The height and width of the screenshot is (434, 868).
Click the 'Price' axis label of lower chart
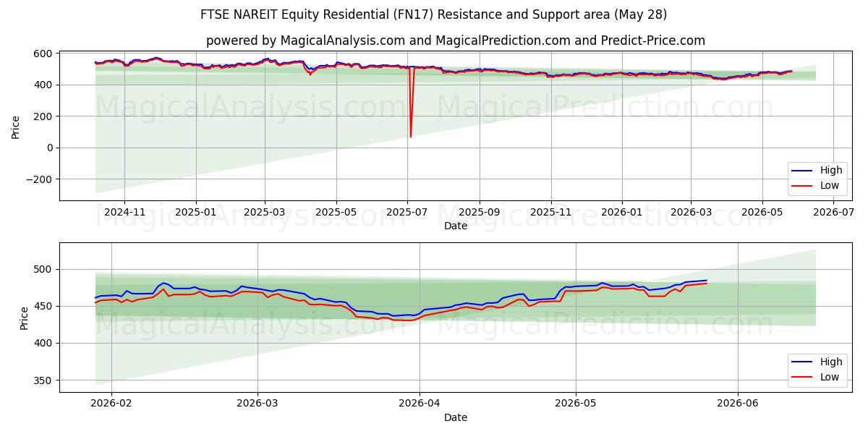pyautogui.click(x=25, y=317)
